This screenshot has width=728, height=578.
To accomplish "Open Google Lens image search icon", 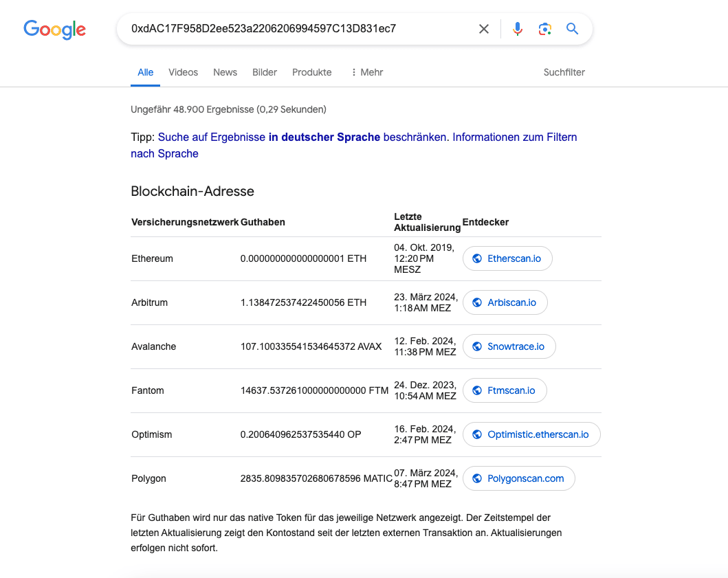I will 544,29.
